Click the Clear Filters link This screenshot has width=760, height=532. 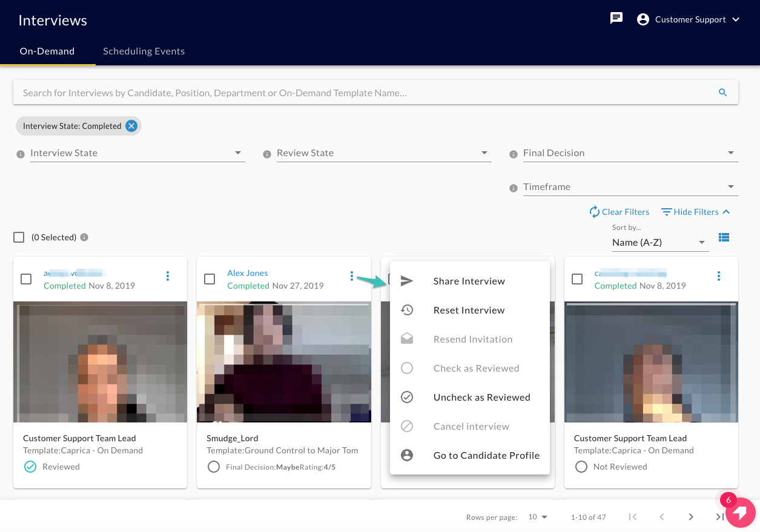pyautogui.click(x=620, y=212)
